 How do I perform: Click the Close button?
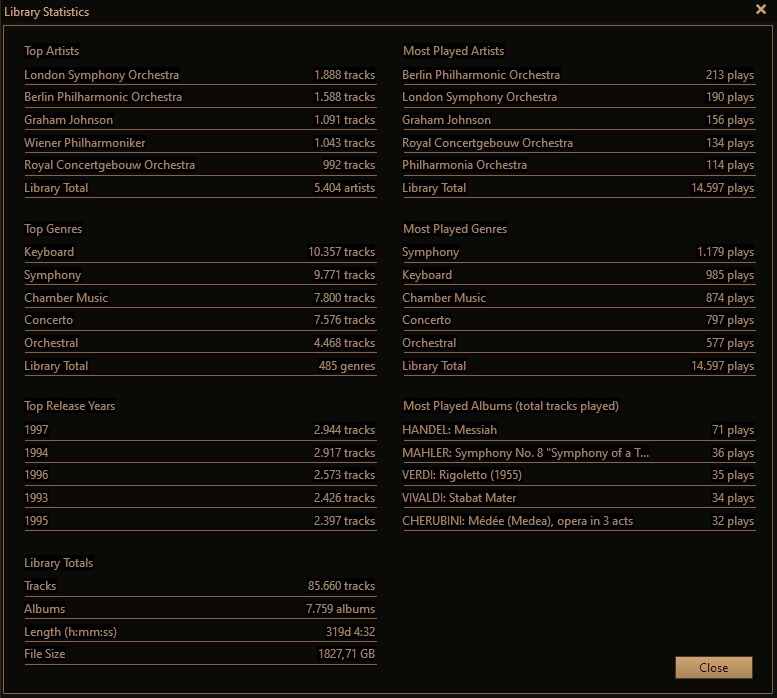point(714,667)
